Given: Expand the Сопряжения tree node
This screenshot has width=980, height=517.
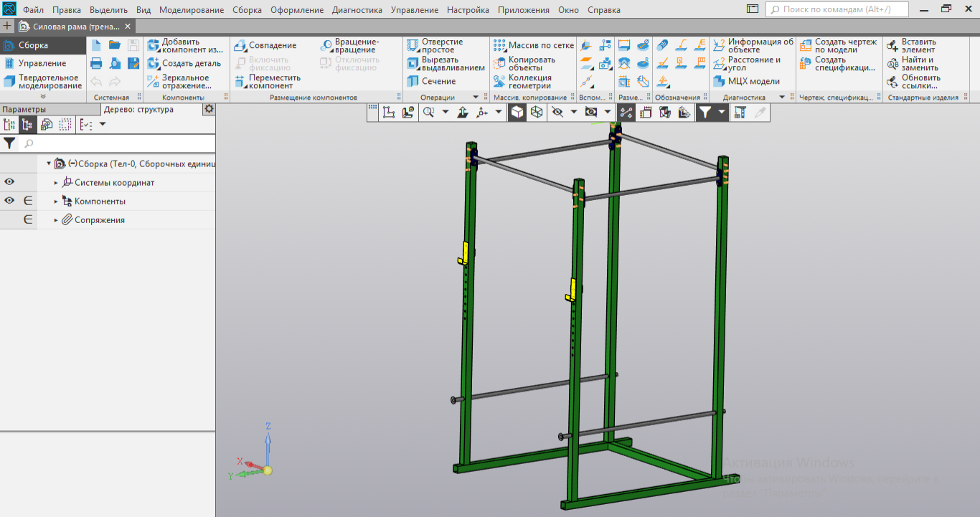Looking at the screenshot, I should (57, 220).
